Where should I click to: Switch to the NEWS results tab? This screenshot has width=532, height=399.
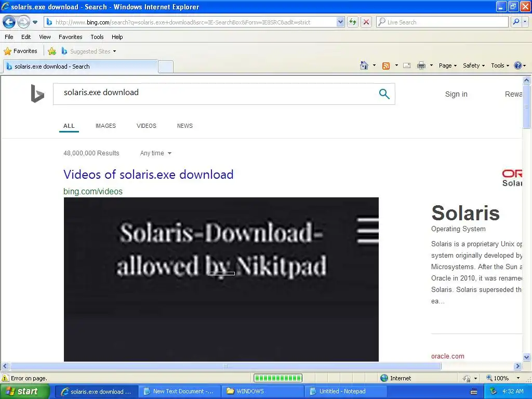click(x=185, y=126)
